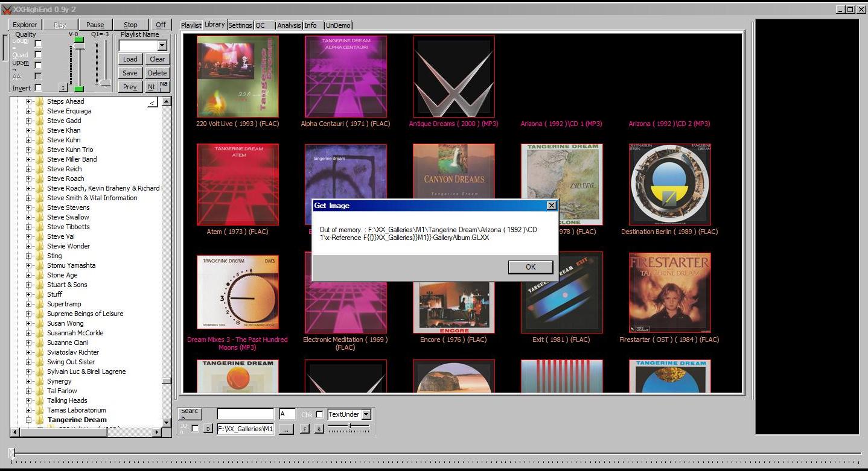Toggle the AA checkbox

click(x=39, y=76)
